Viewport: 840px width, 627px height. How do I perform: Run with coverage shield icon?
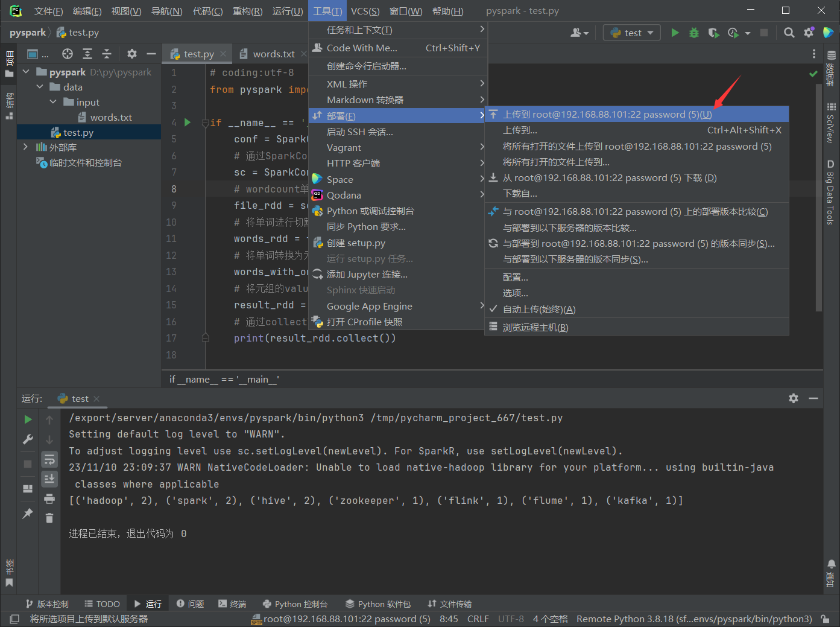(713, 33)
